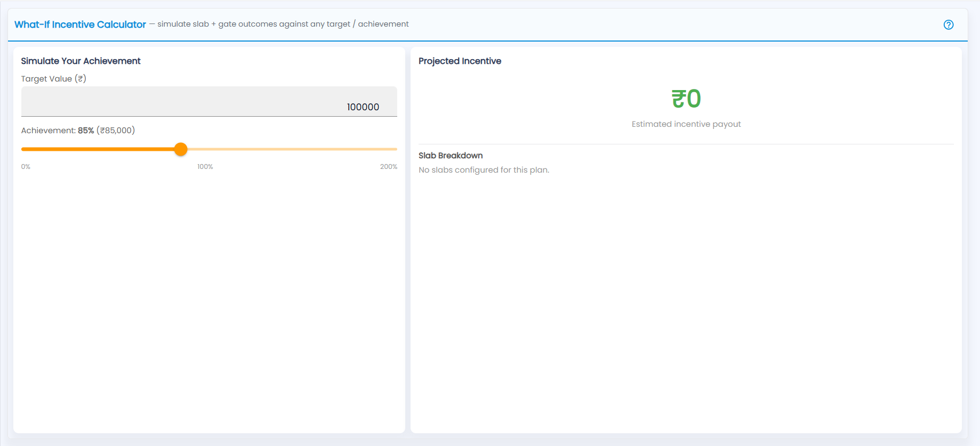Image resolution: width=980 pixels, height=446 pixels.
Task: Click the 100% slider mark label
Action: [x=205, y=167]
